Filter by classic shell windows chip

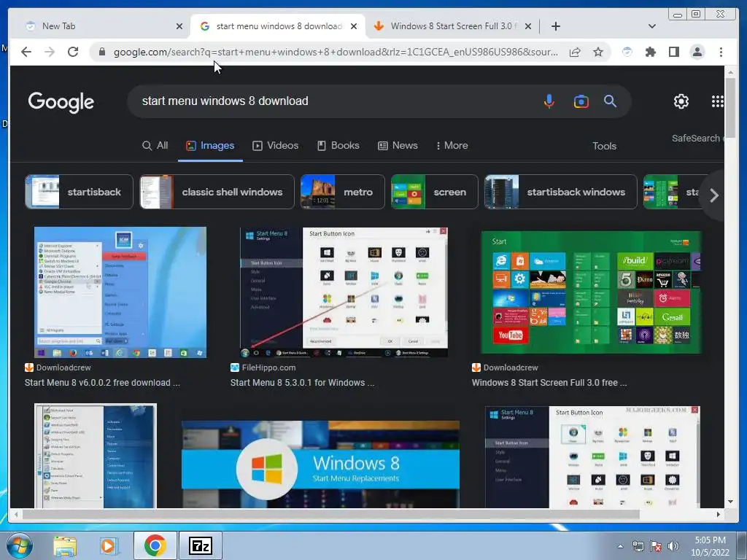pos(217,192)
